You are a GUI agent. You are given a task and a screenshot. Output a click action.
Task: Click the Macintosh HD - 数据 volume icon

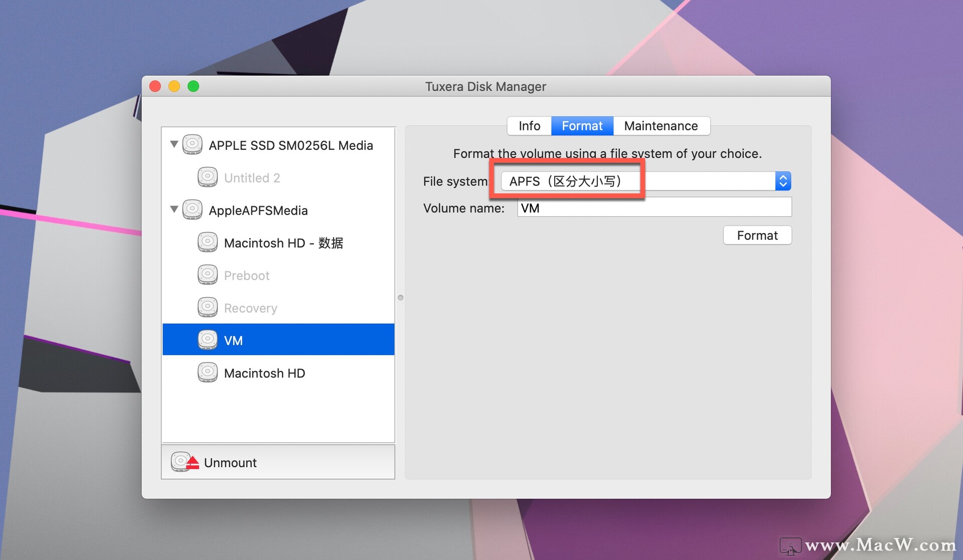click(207, 243)
